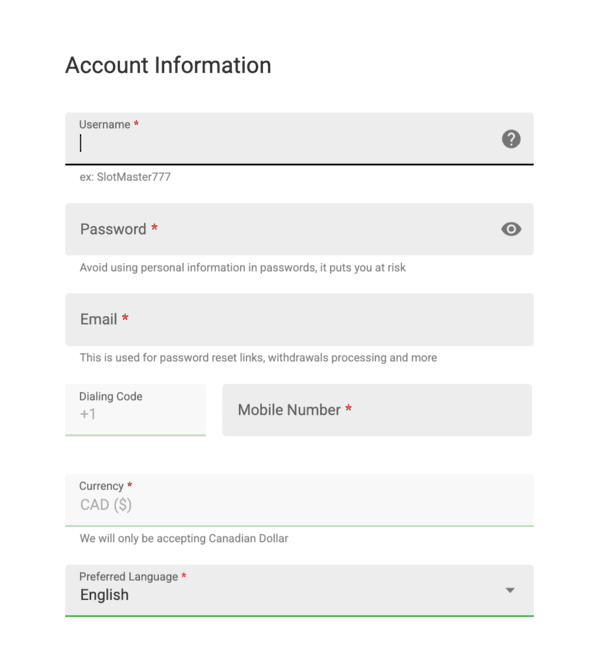Click the Preferred Language label
The height and width of the screenshot is (670, 600).
tap(129, 577)
